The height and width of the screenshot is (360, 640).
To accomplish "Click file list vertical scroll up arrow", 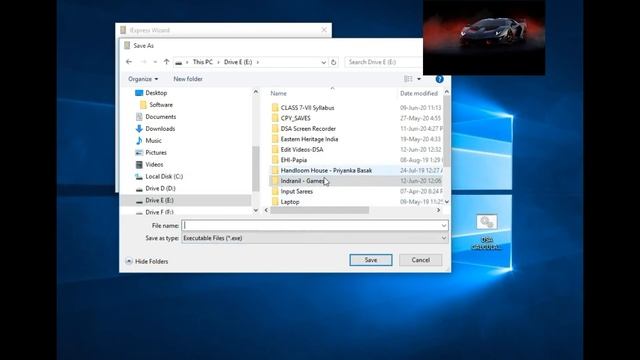I will pos(447,92).
